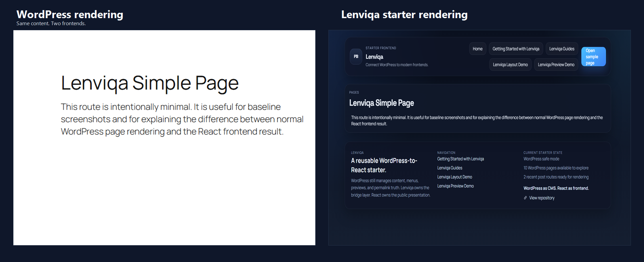Click the Lenviqa Simple Page heading in WordPress rendering
Screen dimensions: 644x262
tap(150, 83)
